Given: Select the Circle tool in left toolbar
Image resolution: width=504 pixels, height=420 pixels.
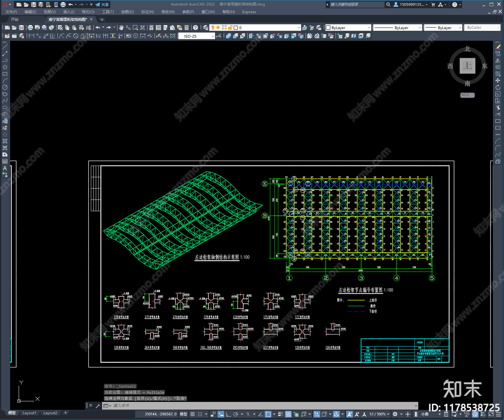Looking at the screenshot, I should [x=5, y=87].
